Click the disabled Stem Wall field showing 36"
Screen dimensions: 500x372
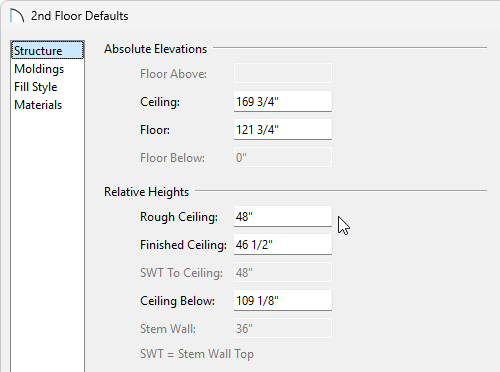click(283, 329)
